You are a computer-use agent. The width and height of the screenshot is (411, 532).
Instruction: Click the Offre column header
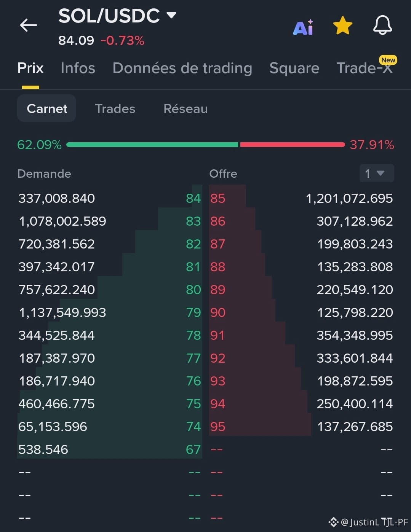coord(223,174)
